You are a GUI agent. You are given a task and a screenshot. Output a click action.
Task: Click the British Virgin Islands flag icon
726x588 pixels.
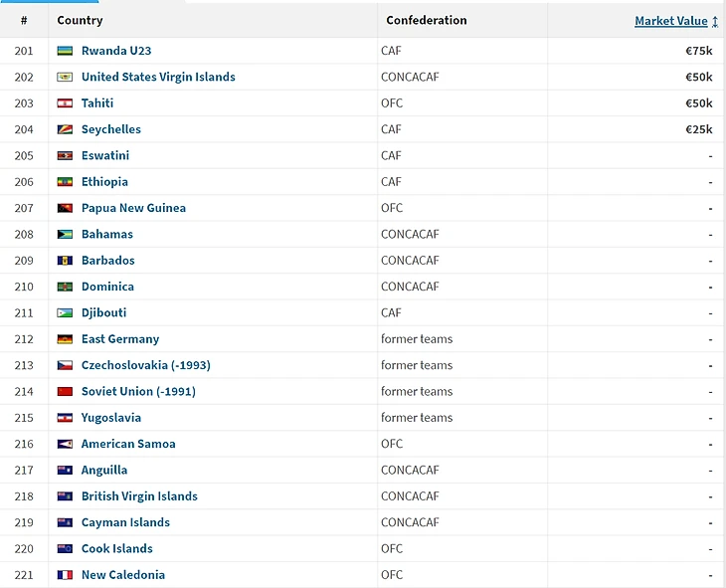click(x=65, y=496)
